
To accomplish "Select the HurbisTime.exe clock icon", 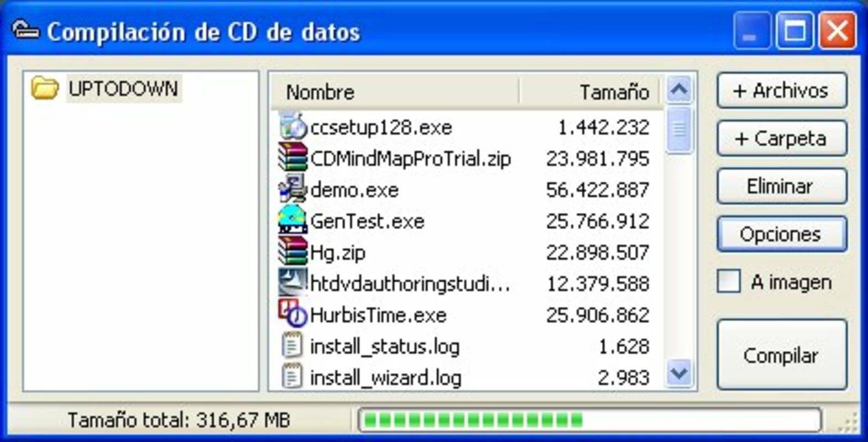I will 292,314.
